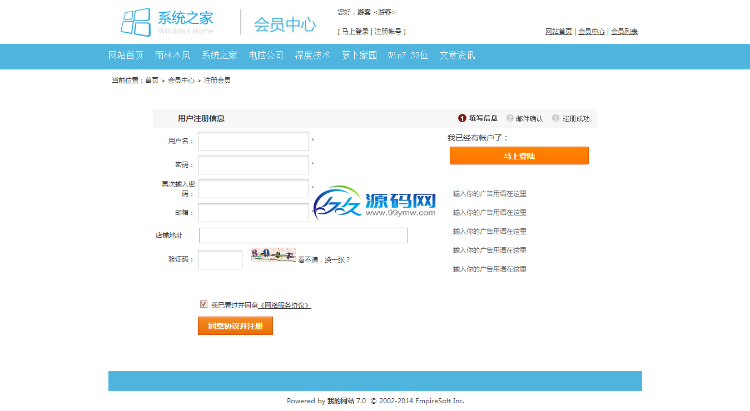Click the large blue 会员中心 heading
The image size is (750, 411).
click(285, 24)
